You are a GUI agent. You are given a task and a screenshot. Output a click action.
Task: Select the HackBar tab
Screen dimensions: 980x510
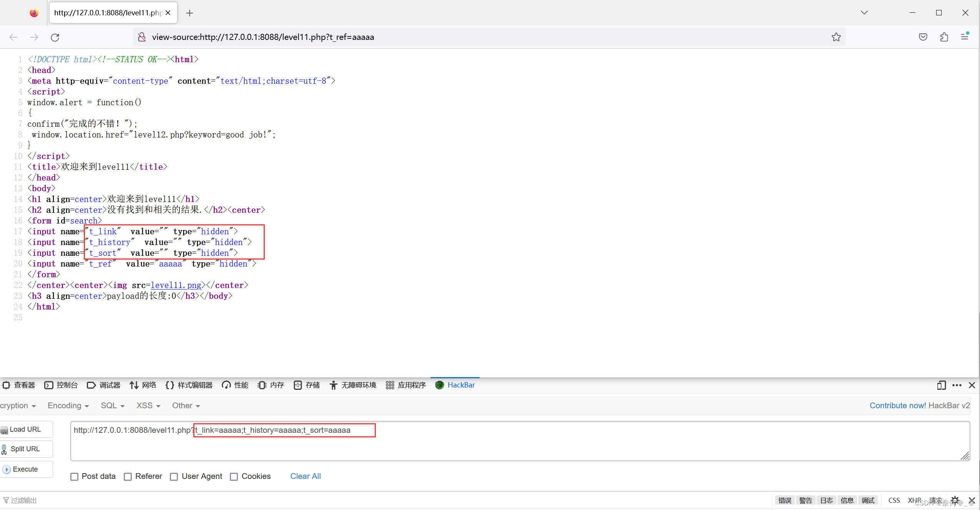[x=455, y=385]
